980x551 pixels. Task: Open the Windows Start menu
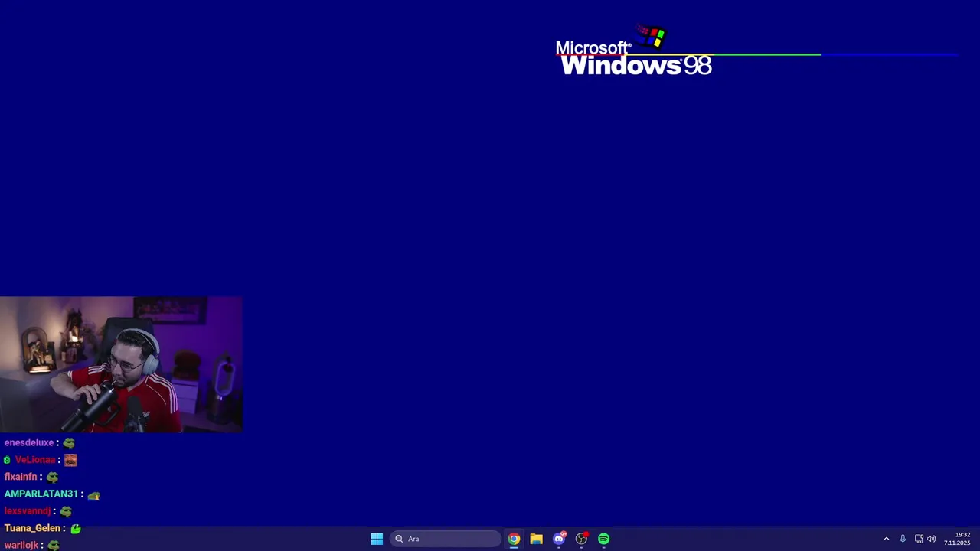point(377,539)
